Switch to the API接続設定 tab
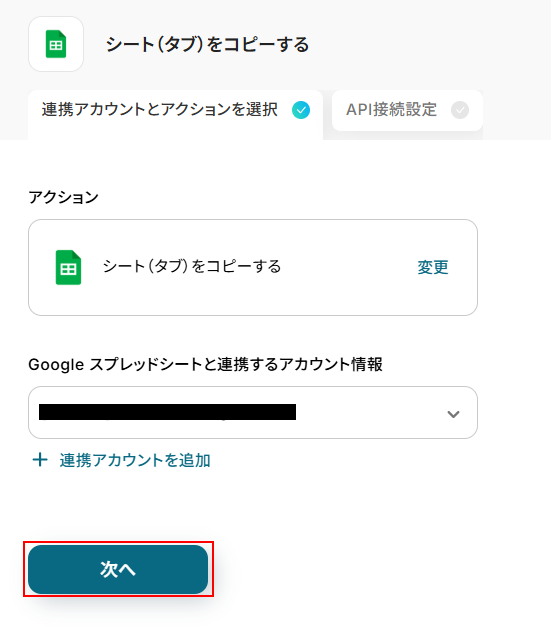This screenshot has height=627, width=551. click(407, 110)
